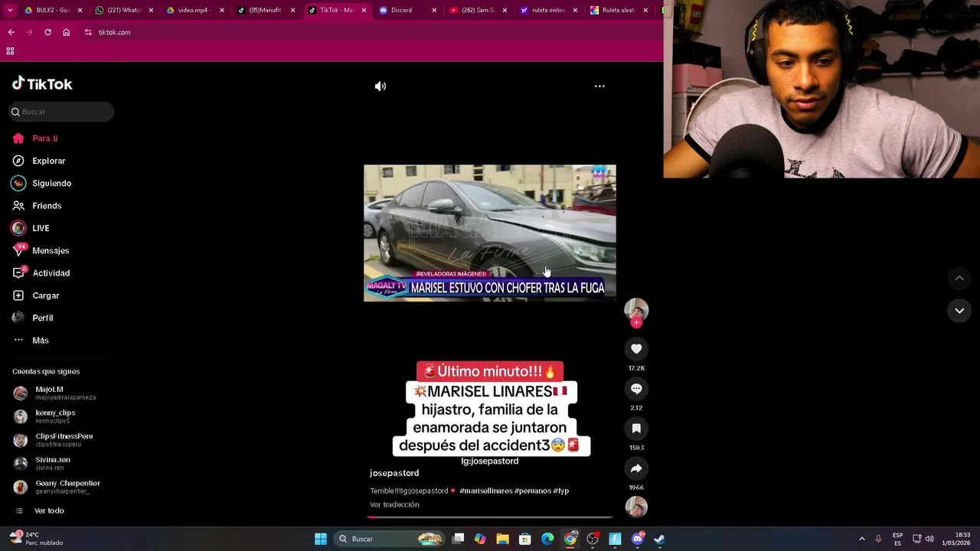Close the Discord browser tab
This screenshot has height=551, width=980.
pyautogui.click(x=434, y=11)
